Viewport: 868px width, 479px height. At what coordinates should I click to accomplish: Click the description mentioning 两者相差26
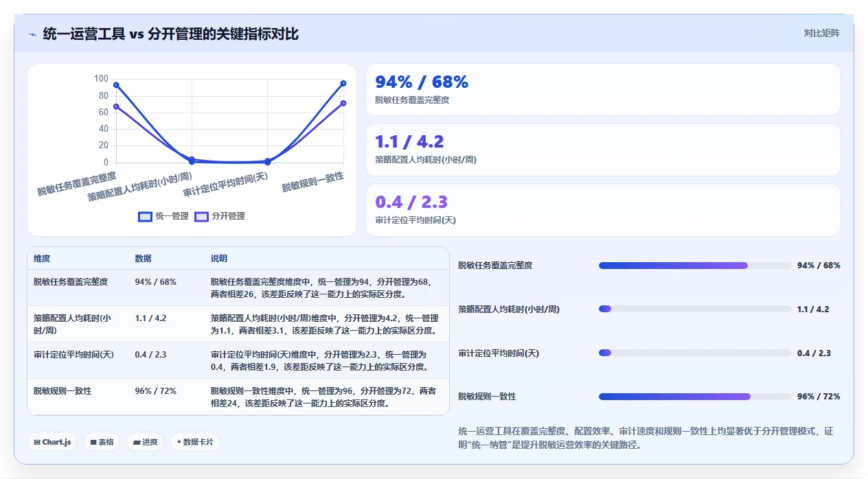[x=321, y=288]
